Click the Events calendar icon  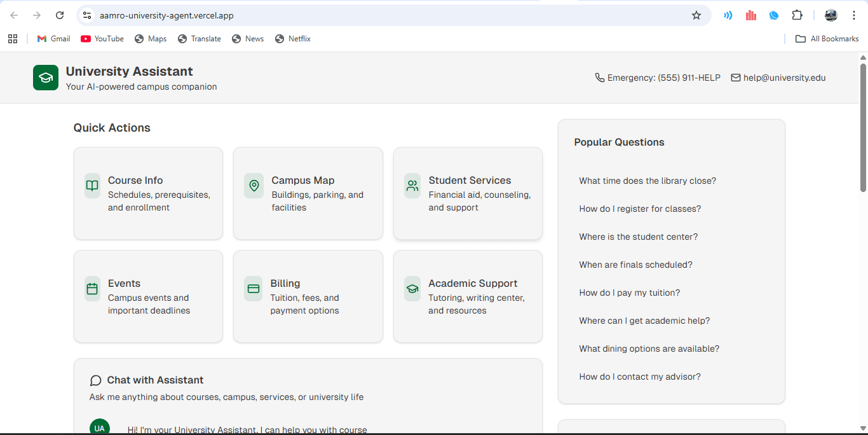(92, 289)
